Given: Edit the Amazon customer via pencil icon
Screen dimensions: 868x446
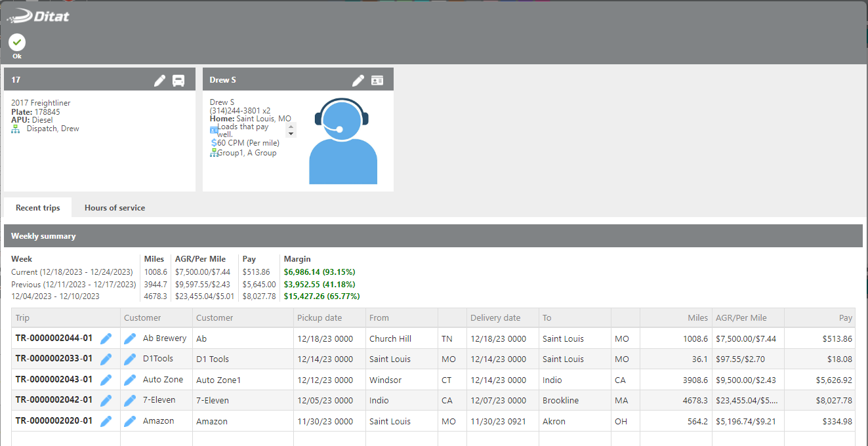Looking at the screenshot, I should coord(130,421).
